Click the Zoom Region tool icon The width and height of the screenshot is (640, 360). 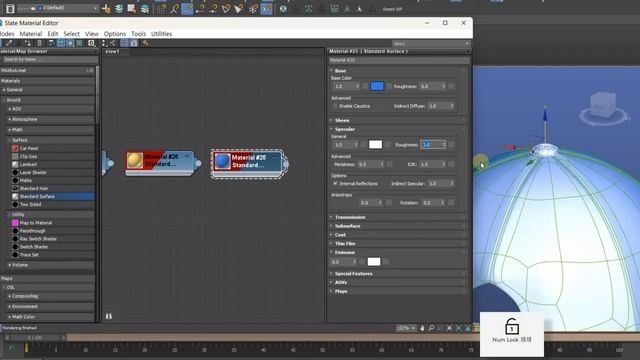coord(440,328)
